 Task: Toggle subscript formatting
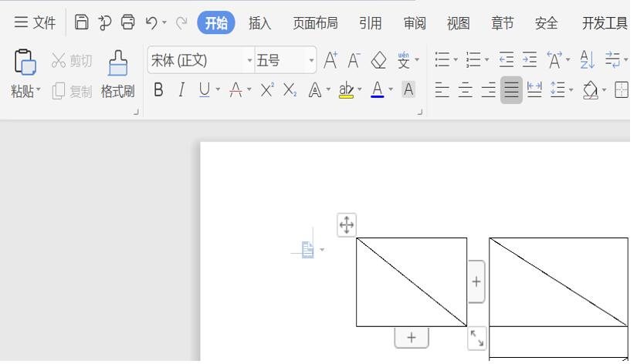290,89
